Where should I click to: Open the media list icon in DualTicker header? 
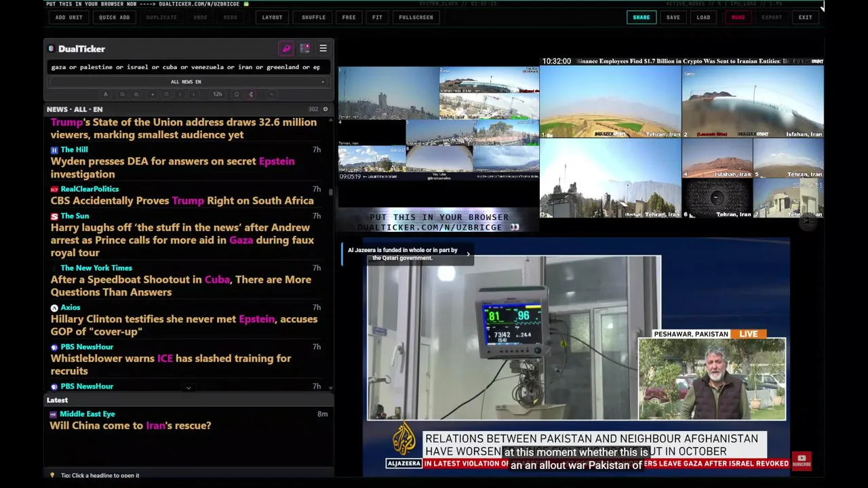tap(304, 49)
